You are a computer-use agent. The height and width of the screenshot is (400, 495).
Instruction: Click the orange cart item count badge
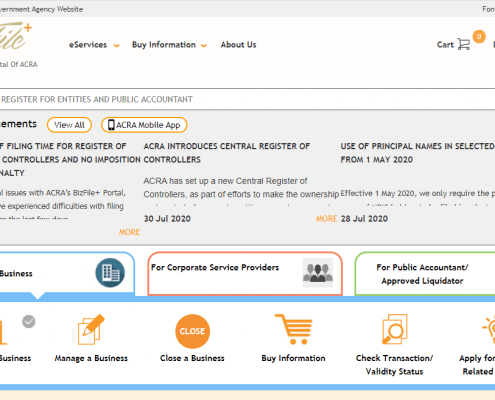(479, 36)
